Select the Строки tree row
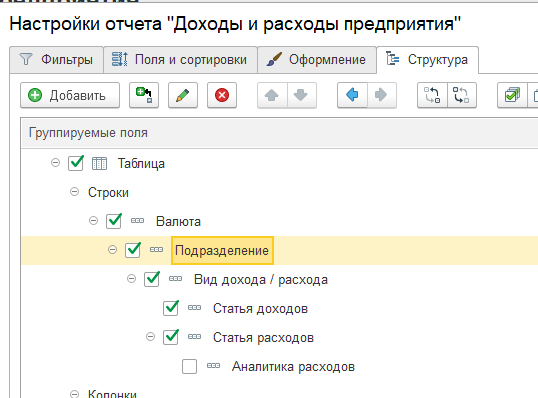 [x=280, y=192]
